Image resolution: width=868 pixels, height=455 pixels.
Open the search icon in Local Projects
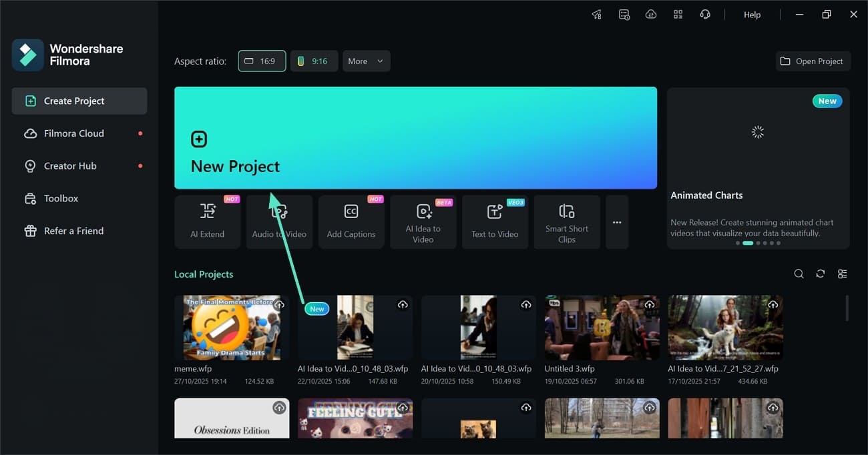click(x=799, y=274)
